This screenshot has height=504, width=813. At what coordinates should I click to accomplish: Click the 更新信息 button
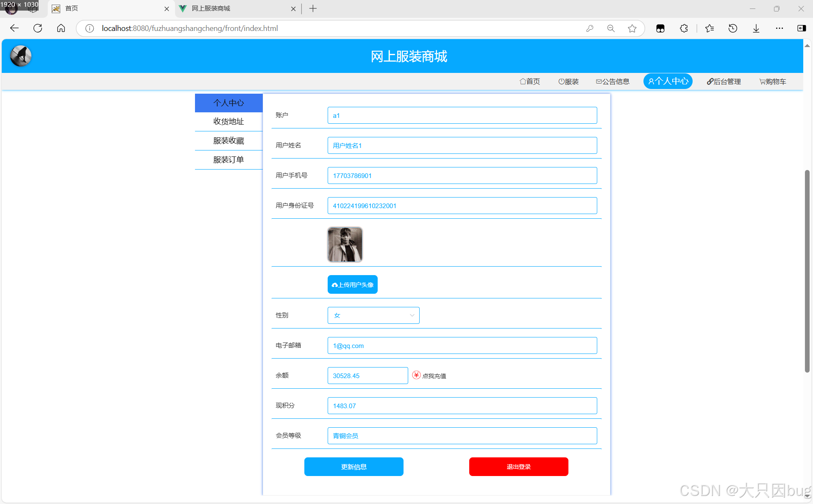tap(354, 467)
